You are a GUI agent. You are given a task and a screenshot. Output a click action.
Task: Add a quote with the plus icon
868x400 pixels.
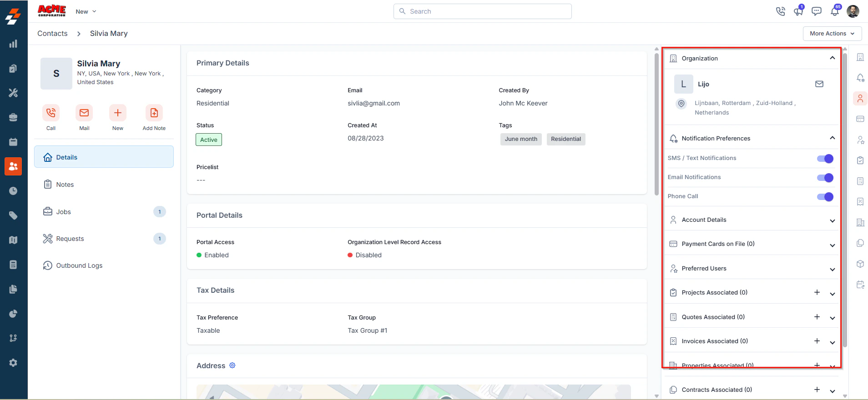coord(817,317)
